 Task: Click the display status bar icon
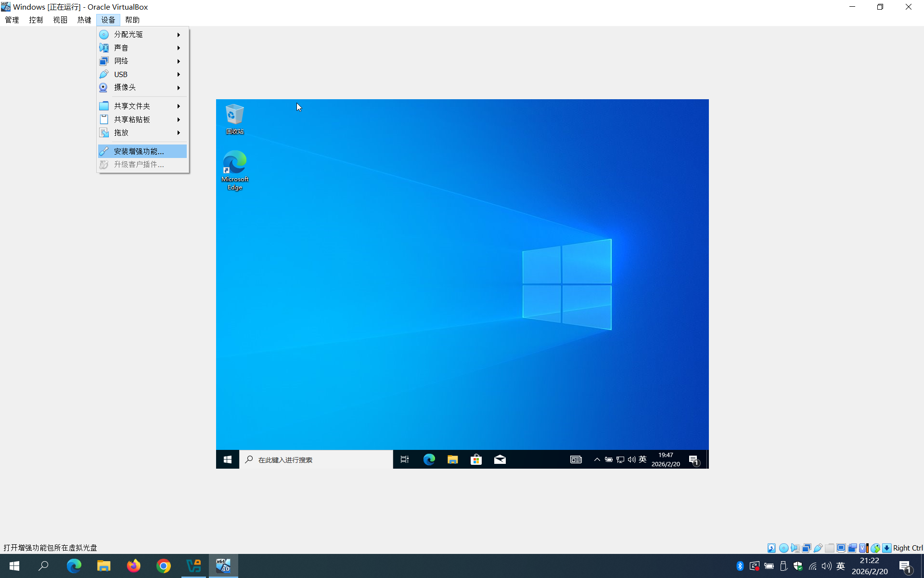[x=841, y=548]
